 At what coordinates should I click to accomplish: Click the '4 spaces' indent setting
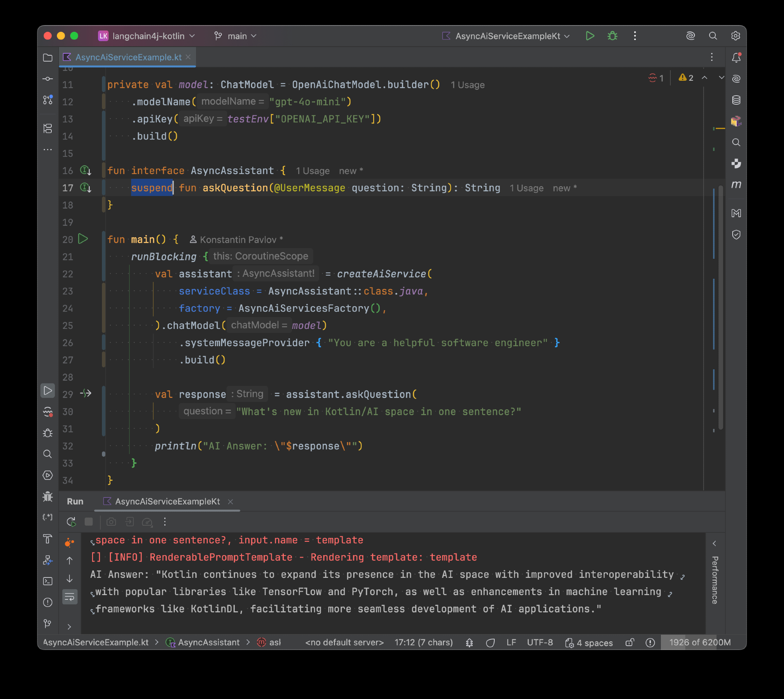click(589, 643)
